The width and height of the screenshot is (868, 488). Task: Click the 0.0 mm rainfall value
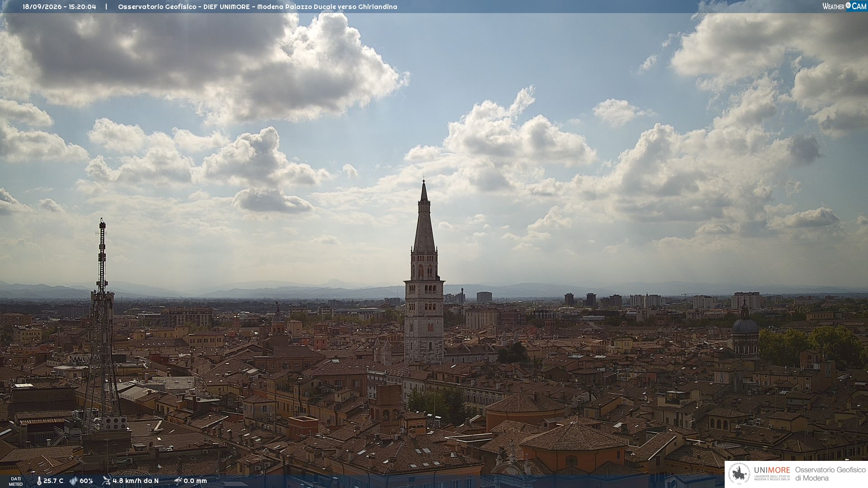[195, 481]
